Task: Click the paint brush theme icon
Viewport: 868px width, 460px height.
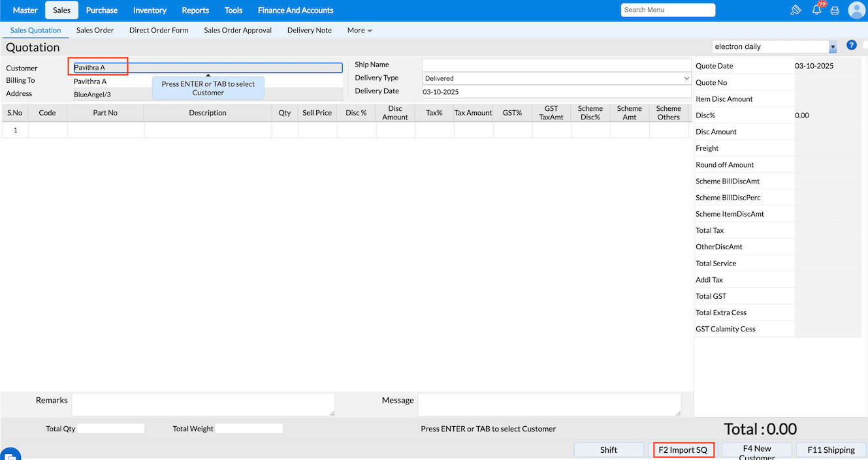Action: click(x=796, y=10)
